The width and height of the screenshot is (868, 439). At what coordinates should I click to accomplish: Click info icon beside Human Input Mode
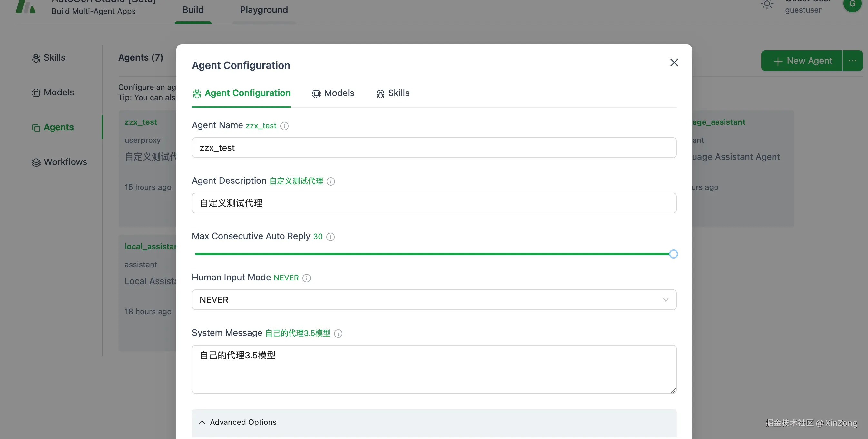(x=306, y=278)
